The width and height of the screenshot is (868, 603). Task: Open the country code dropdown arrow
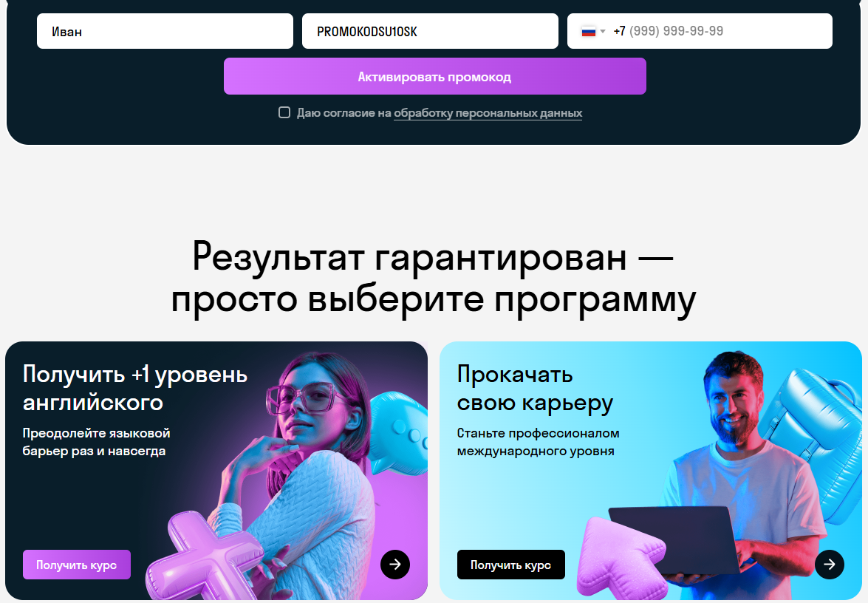[x=603, y=32]
